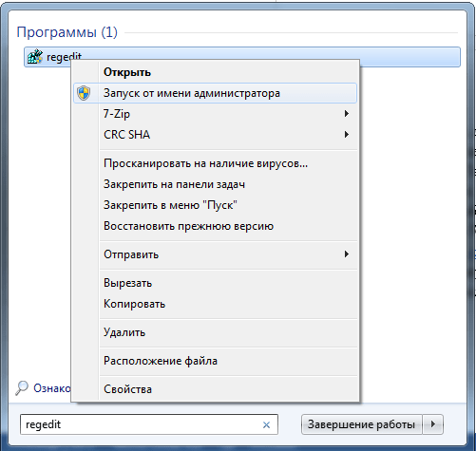476x451 pixels.
Task: Click the magnifier icon beside Ознакомиться
Action: click(x=22, y=387)
